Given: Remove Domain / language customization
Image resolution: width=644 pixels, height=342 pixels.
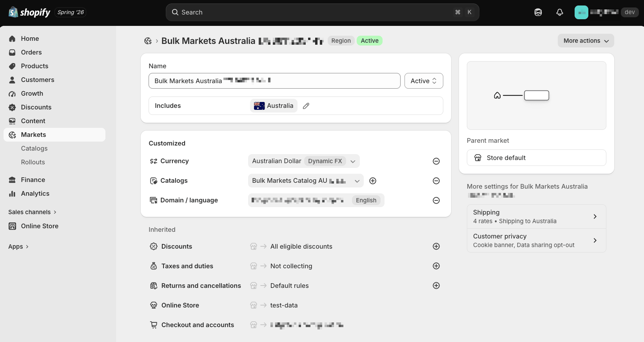Looking at the screenshot, I should pos(436,200).
